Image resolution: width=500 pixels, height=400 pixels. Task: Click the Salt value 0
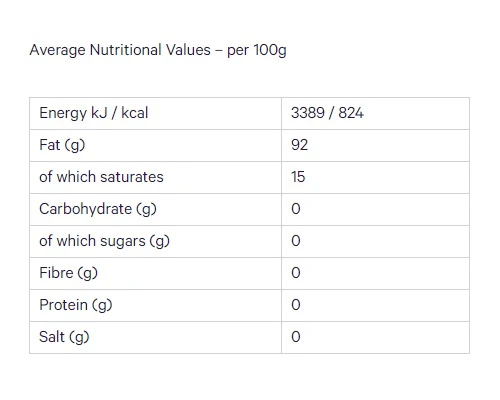click(296, 337)
